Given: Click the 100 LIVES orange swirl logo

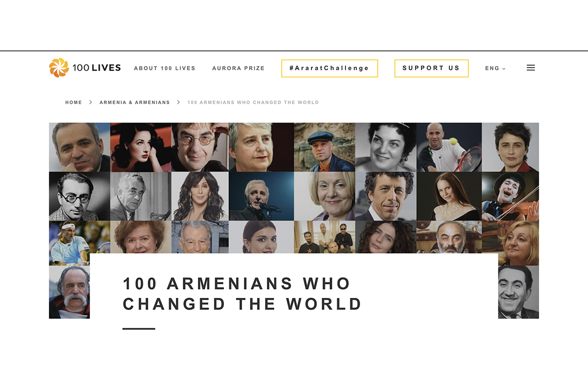Looking at the screenshot, I should tap(59, 68).
